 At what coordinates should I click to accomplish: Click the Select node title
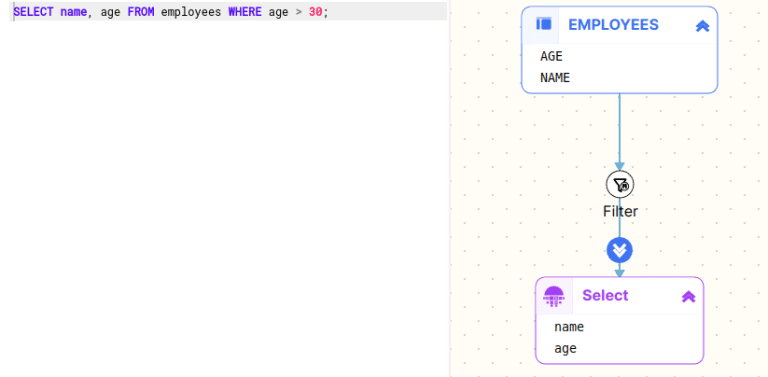[605, 295]
